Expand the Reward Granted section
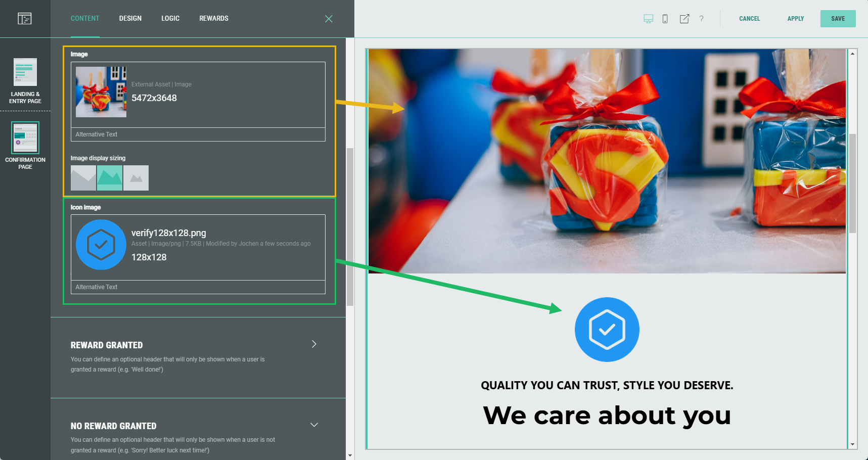The height and width of the screenshot is (460, 868). click(314, 344)
